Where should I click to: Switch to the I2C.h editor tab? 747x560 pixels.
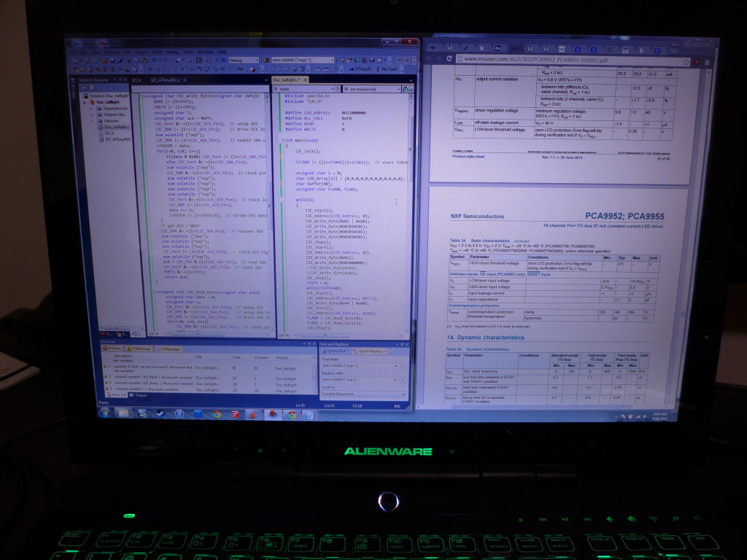pos(136,80)
